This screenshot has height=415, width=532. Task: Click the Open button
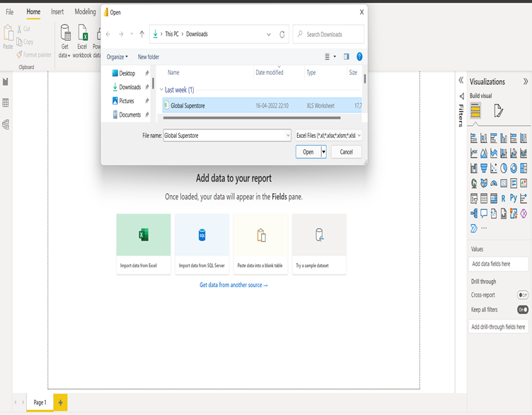pyautogui.click(x=308, y=152)
